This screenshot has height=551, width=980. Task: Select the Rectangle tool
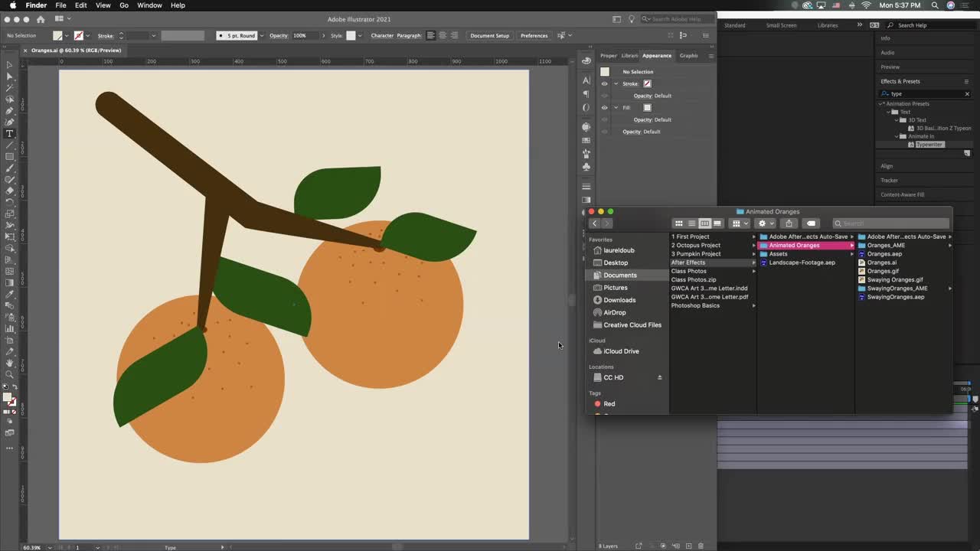9,157
